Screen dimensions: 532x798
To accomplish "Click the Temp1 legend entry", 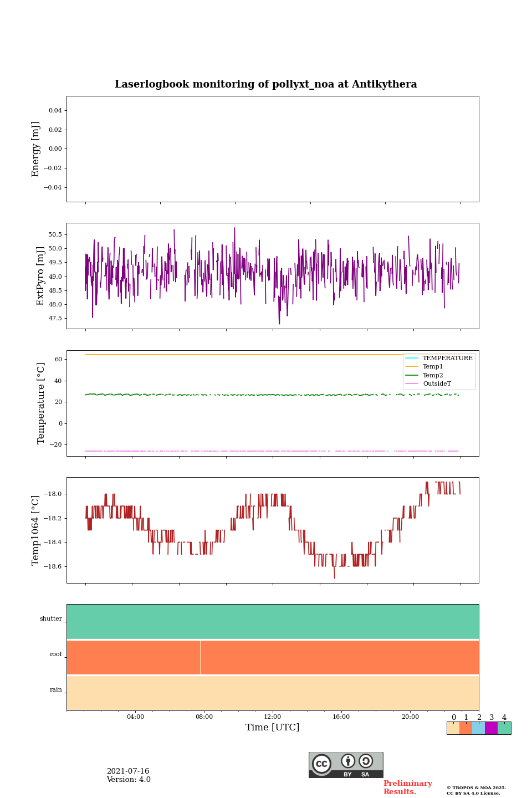I will (424, 367).
